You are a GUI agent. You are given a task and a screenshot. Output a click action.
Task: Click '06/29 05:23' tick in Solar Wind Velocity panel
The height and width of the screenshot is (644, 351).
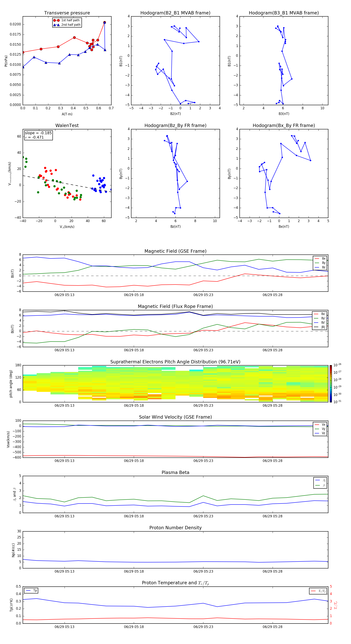coord(203,461)
